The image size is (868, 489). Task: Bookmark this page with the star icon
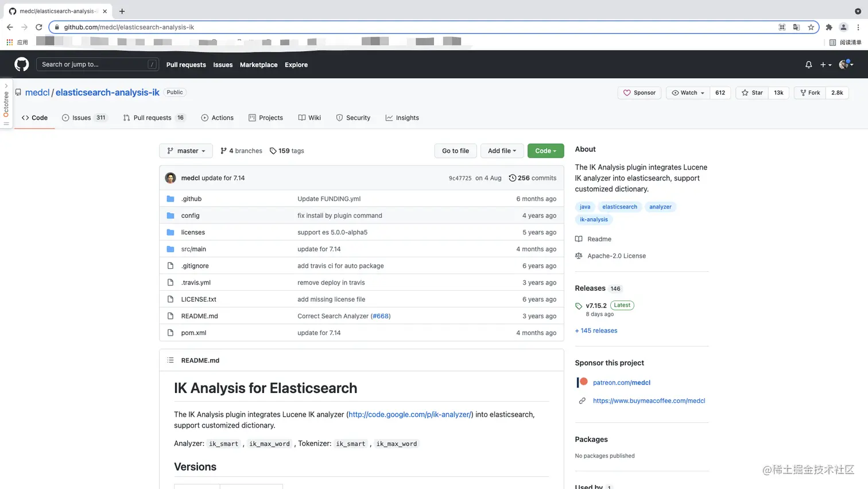pos(811,27)
